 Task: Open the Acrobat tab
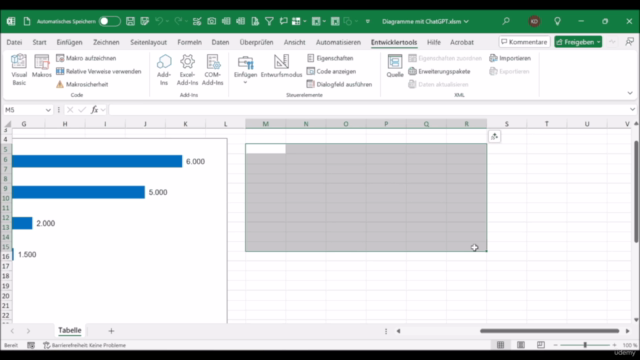coord(462,42)
